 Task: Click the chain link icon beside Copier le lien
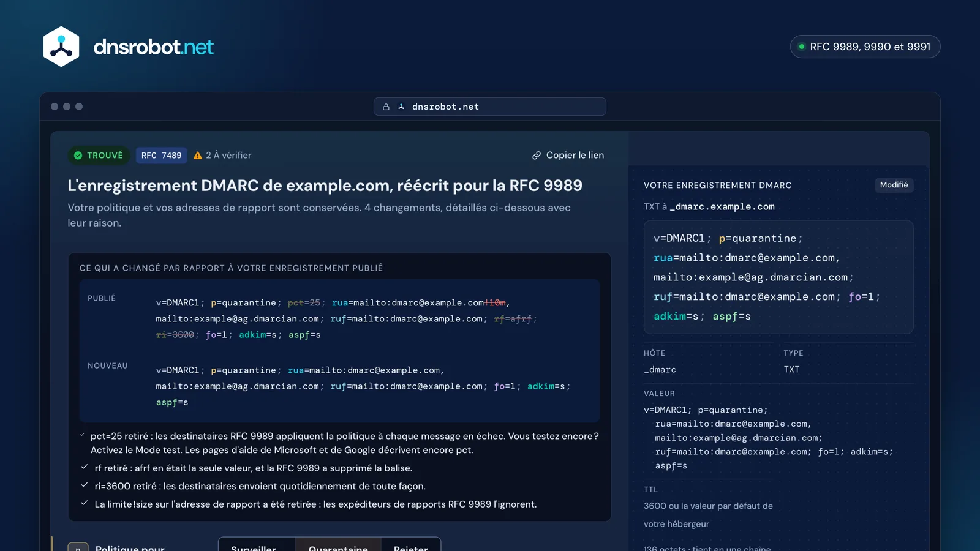(537, 156)
